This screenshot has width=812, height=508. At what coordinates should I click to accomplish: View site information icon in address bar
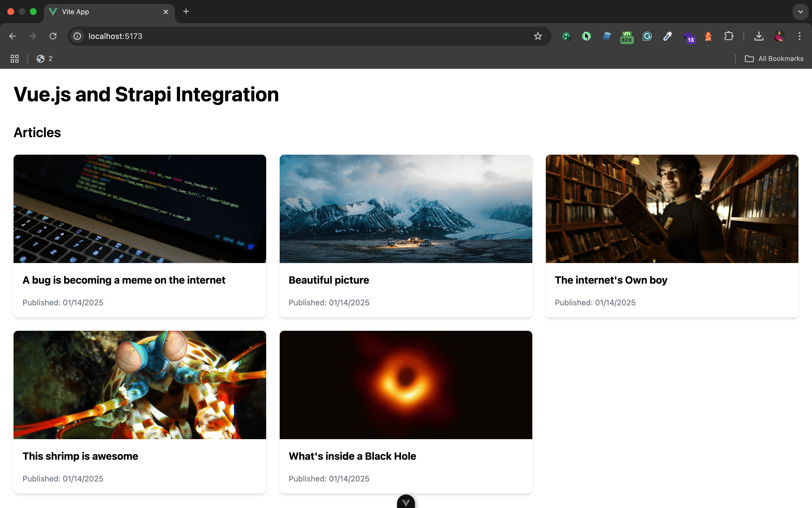pyautogui.click(x=77, y=36)
